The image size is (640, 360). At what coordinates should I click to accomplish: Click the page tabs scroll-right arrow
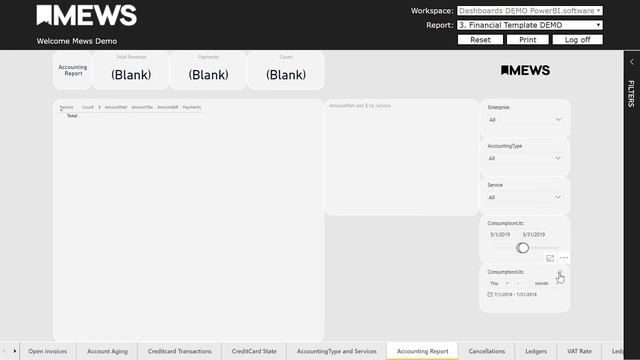[x=15, y=351]
